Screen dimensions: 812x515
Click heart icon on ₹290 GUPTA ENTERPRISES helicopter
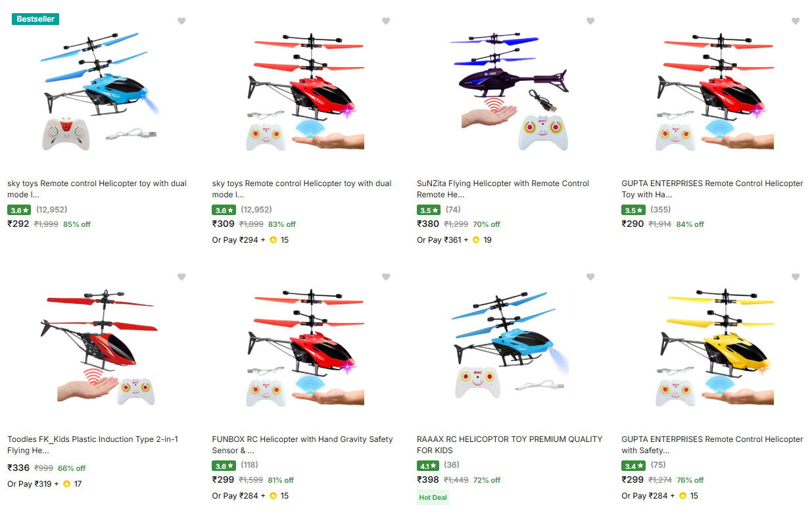click(x=796, y=21)
